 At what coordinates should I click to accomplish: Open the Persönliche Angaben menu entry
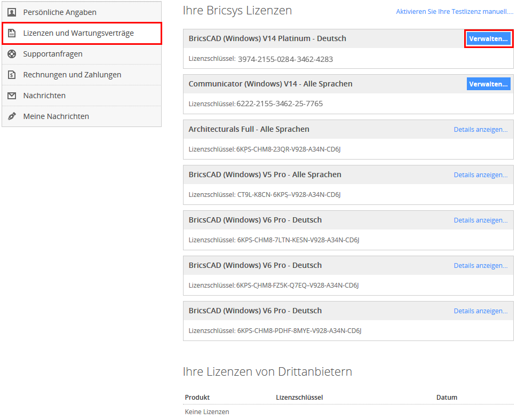pos(60,12)
